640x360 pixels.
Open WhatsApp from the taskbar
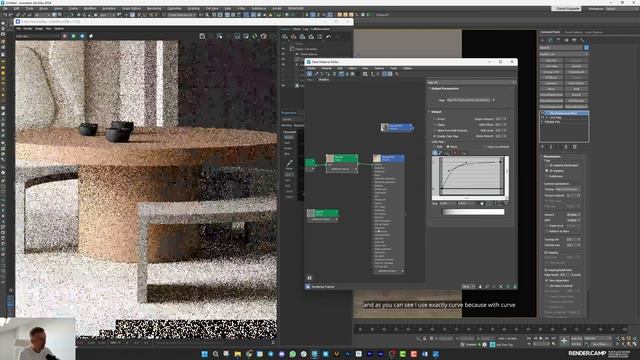[293, 354]
